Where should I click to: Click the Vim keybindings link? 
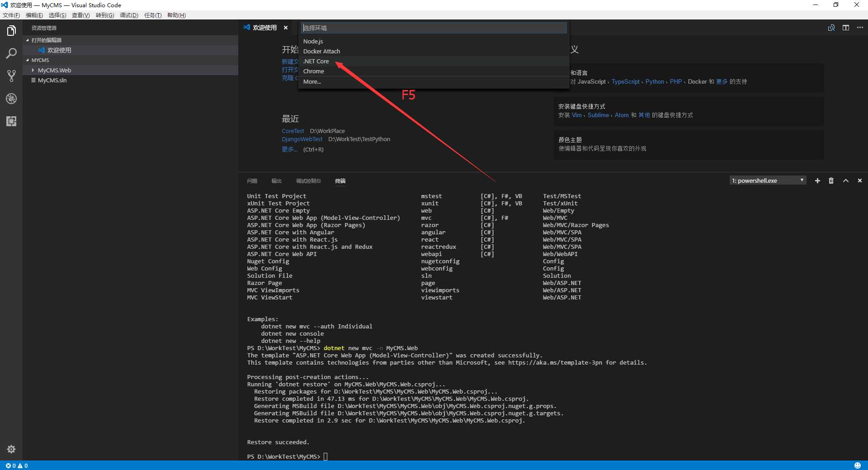point(577,115)
